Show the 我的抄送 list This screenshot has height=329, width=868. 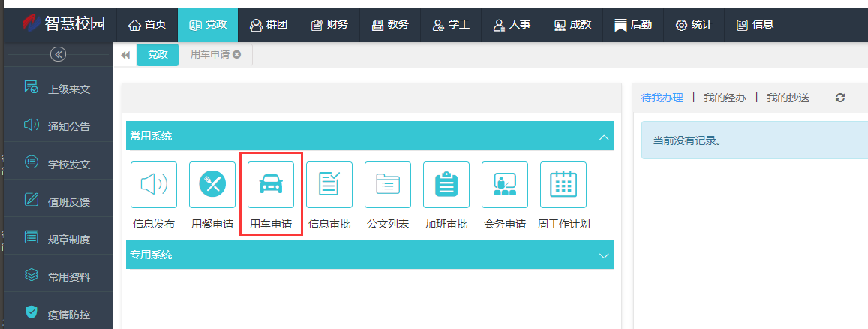[788, 98]
